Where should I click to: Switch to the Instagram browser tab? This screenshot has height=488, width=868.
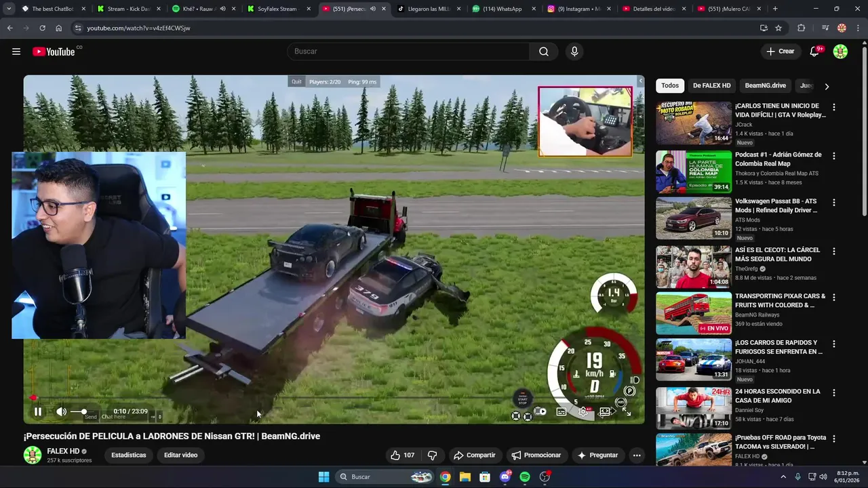(x=578, y=9)
